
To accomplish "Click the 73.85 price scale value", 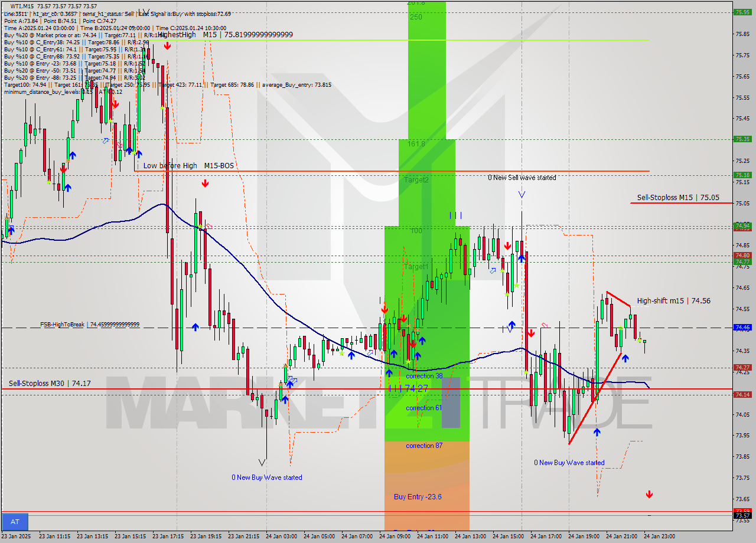I will tap(742, 456).
